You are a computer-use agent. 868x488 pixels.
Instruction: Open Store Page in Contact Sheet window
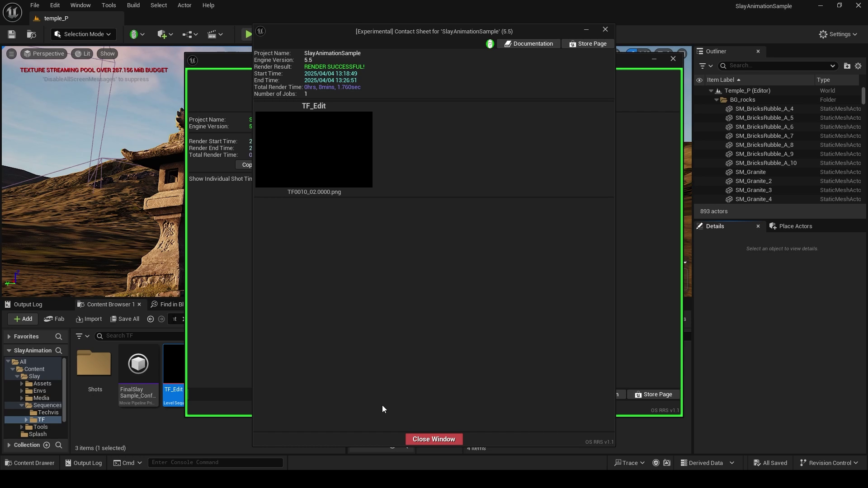[x=588, y=44]
